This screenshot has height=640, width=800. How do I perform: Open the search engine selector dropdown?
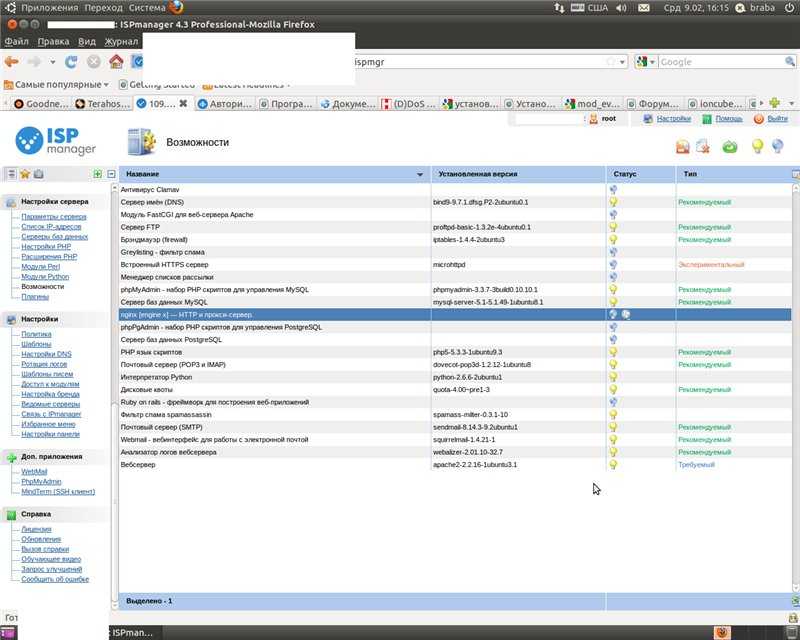click(x=646, y=62)
